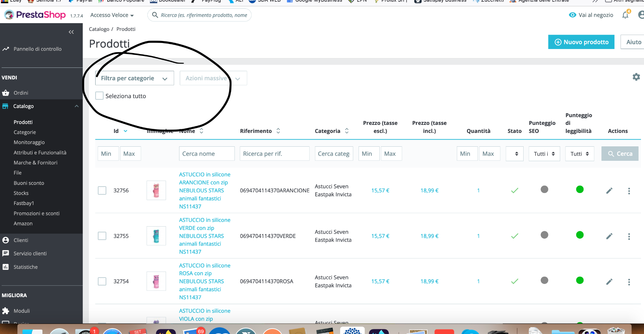
Task: Open Promozioni e sconti in the sidebar
Action: point(37,213)
